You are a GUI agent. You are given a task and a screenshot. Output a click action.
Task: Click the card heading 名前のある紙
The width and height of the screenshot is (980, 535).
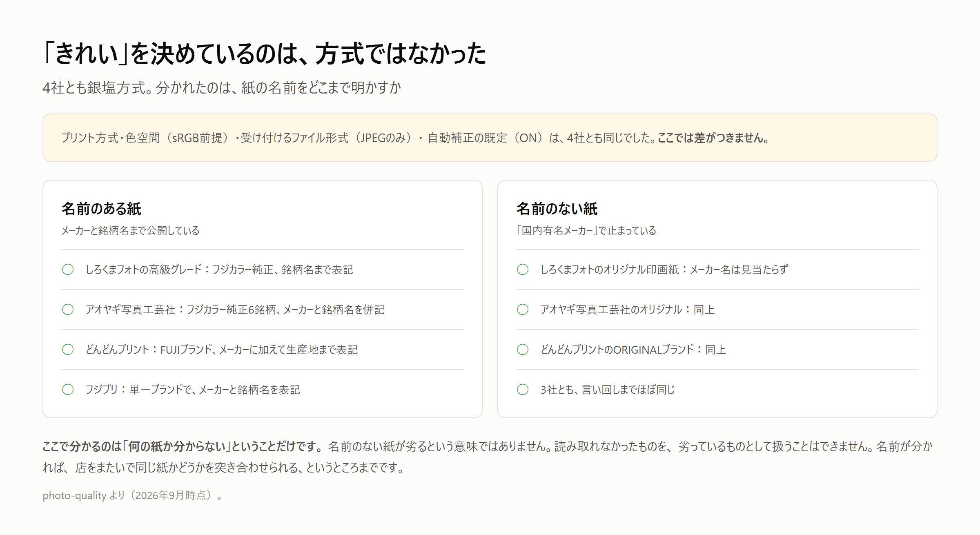[101, 209]
